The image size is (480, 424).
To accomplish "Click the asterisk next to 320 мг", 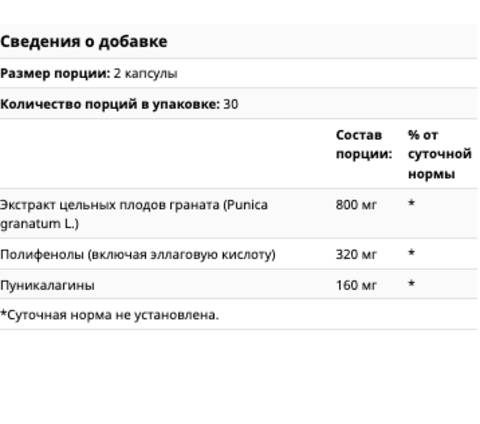I will [412, 253].
